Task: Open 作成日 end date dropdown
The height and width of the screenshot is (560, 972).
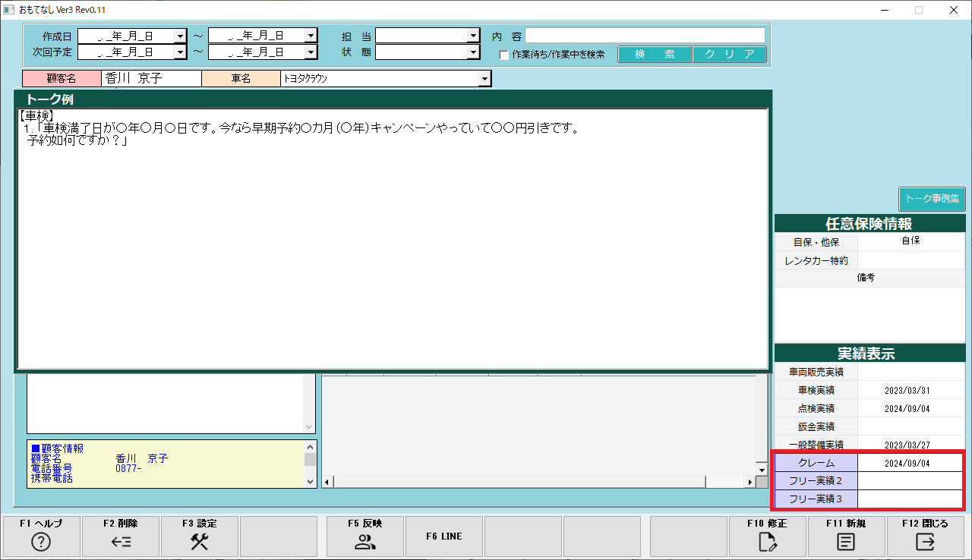Action: [x=311, y=36]
